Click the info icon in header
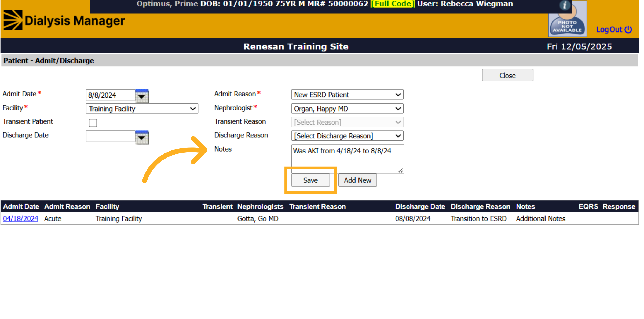The width and height of the screenshot is (644, 319). 565,5
